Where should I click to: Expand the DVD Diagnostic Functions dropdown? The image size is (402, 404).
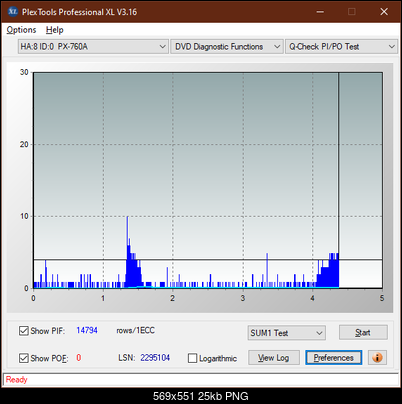(227, 47)
